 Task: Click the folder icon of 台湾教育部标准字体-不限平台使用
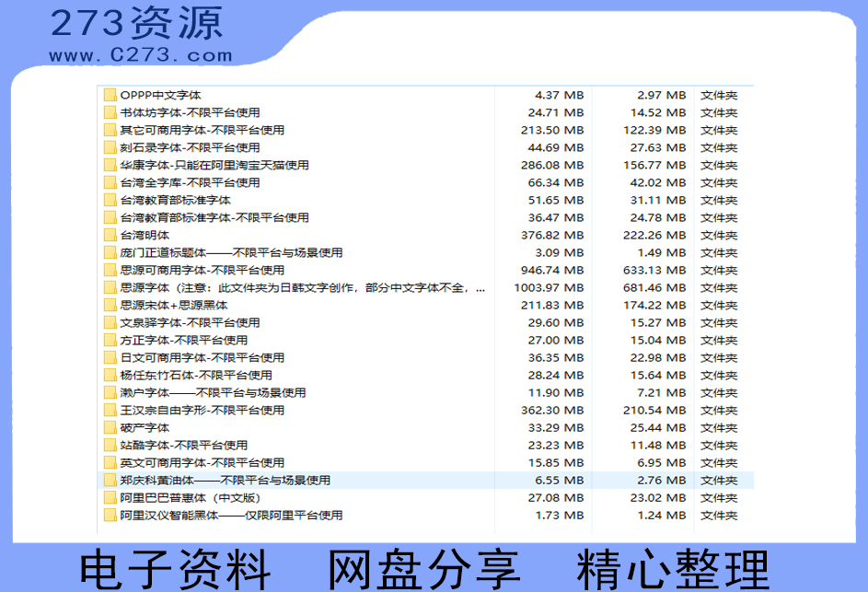(110, 217)
